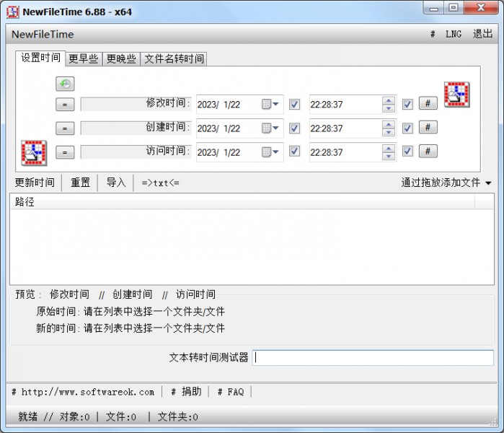The height and width of the screenshot is (433, 504).
Task: Increase 创建时间 time with up arrow
Action: click(x=389, y=124)
